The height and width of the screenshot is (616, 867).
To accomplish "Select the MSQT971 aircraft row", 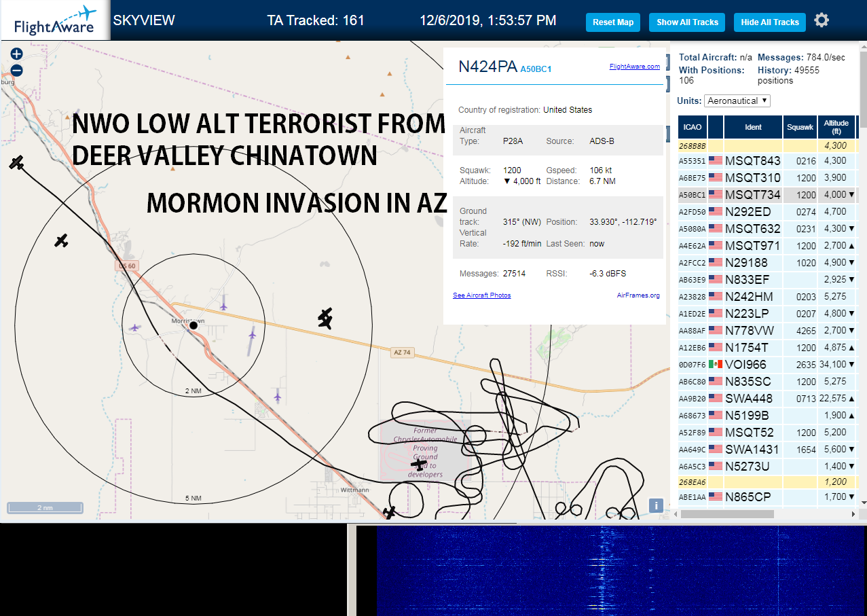I will (767, 246).
